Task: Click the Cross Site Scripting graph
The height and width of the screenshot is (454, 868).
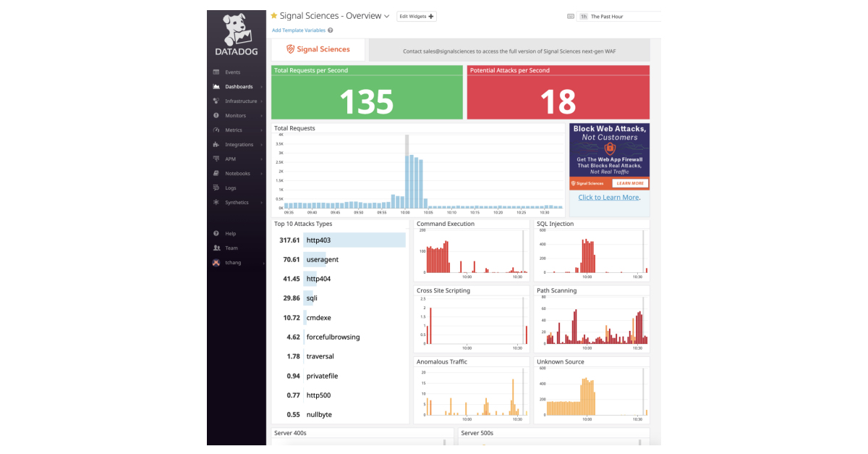Action: click(472, 319)
